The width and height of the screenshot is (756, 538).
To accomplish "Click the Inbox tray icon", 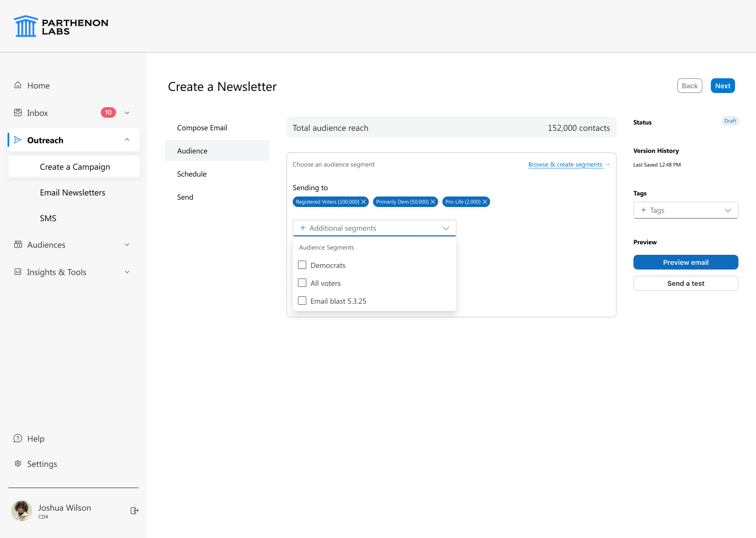I will tap(18, 112).
